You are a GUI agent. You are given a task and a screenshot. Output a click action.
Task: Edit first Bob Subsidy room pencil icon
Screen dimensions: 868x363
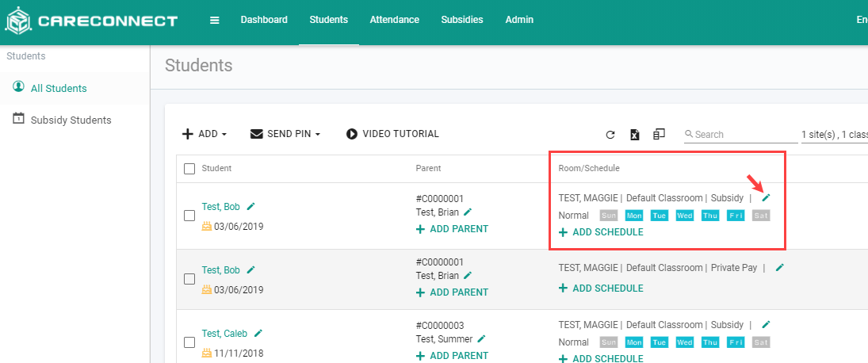767,197
